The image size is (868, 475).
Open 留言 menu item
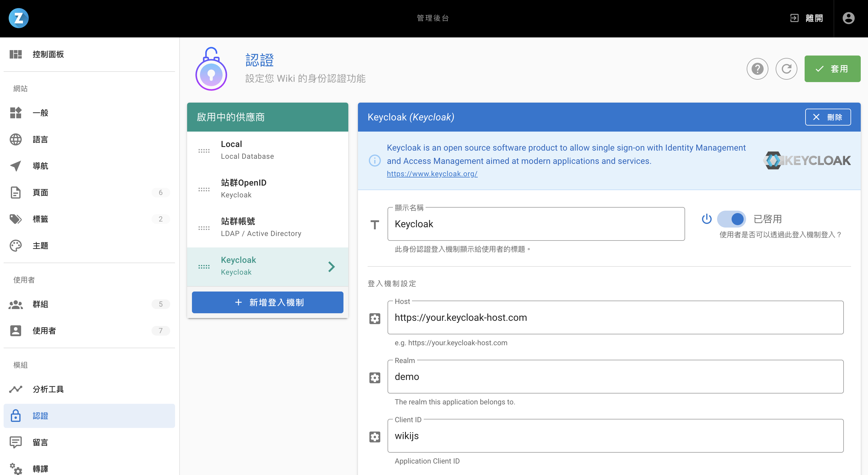pos(89,442)
